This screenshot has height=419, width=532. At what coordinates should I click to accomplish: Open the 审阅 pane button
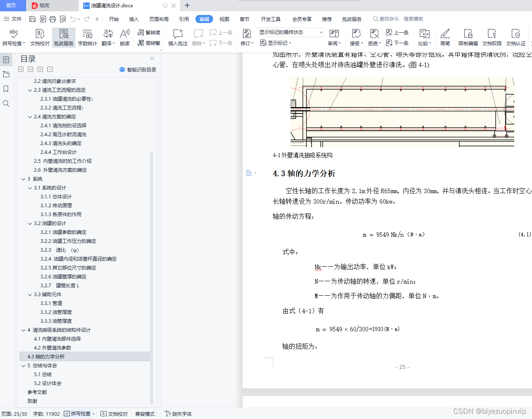(334, 38)
